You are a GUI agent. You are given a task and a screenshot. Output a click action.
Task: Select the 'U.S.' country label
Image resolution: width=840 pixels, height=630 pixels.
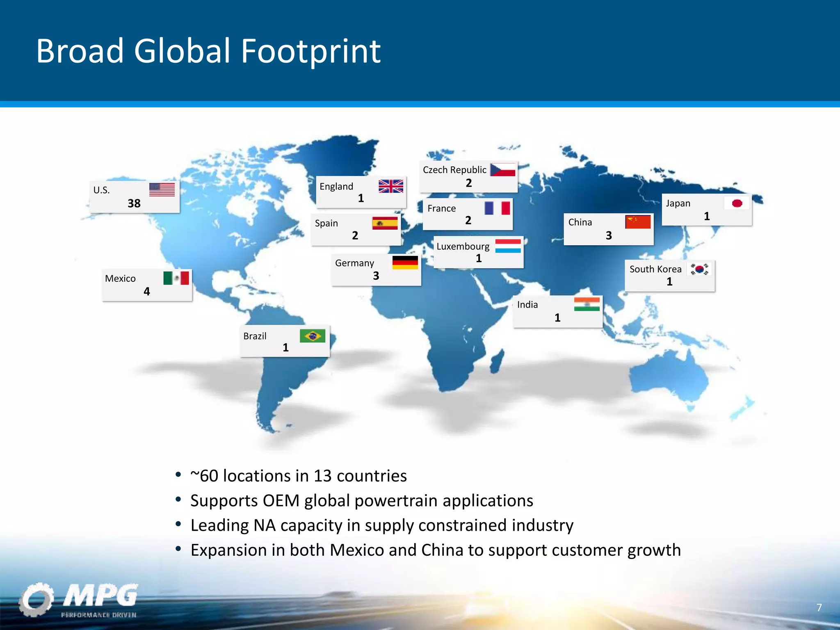tap(101, 190)
